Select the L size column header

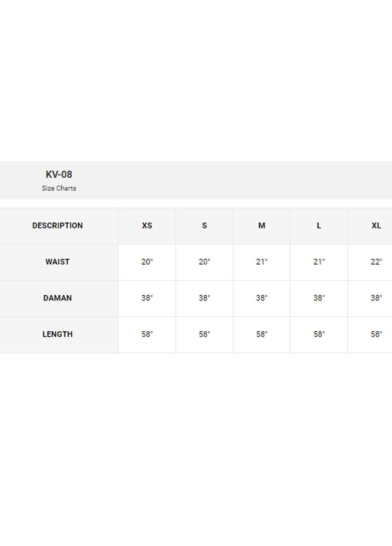[319, 225]
